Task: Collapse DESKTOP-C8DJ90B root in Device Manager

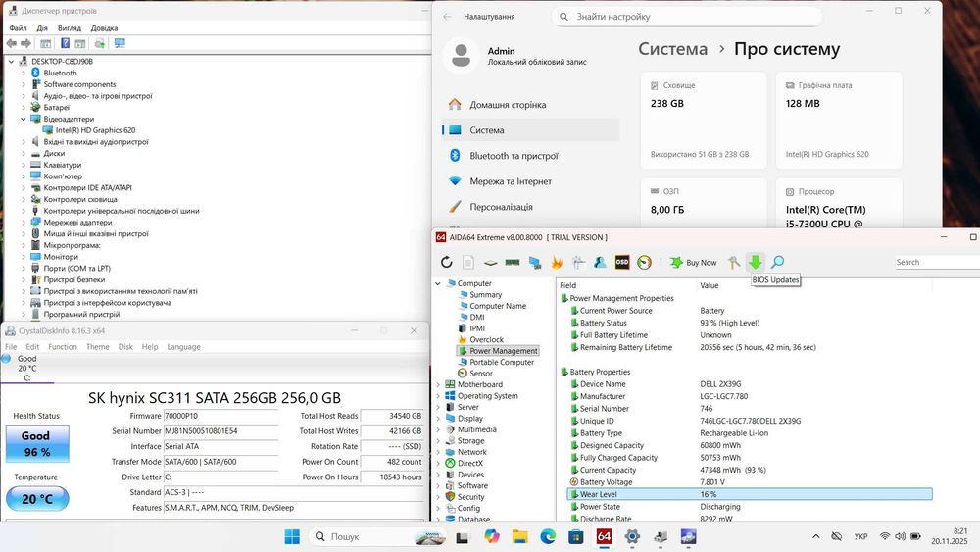Action: 11,61
